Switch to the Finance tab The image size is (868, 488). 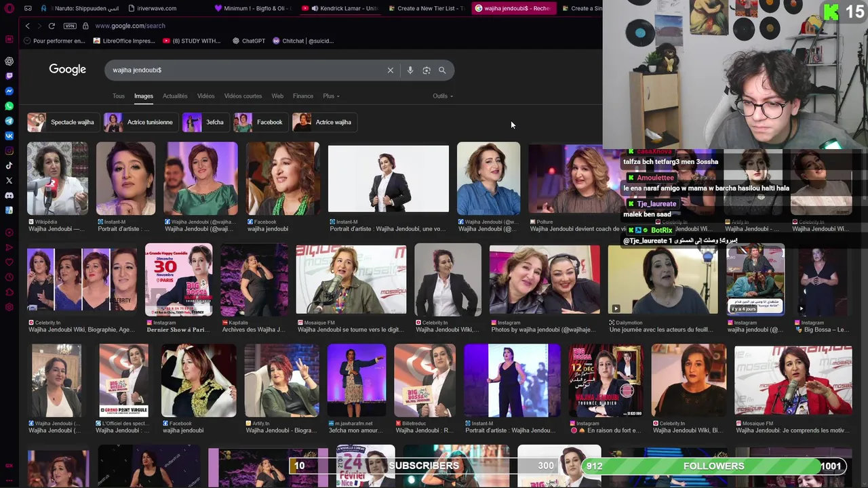(303, 96)
